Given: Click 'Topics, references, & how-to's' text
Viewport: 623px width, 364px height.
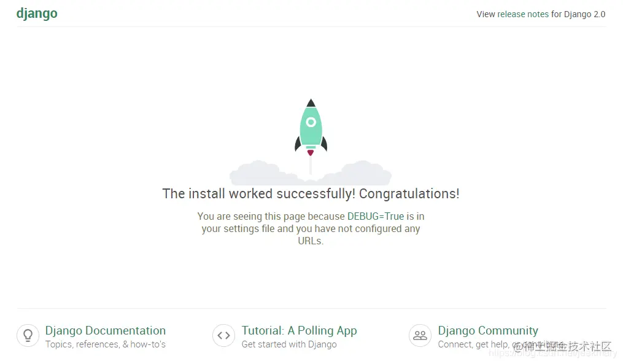Looking at the screenshot, I should (106, 344).
